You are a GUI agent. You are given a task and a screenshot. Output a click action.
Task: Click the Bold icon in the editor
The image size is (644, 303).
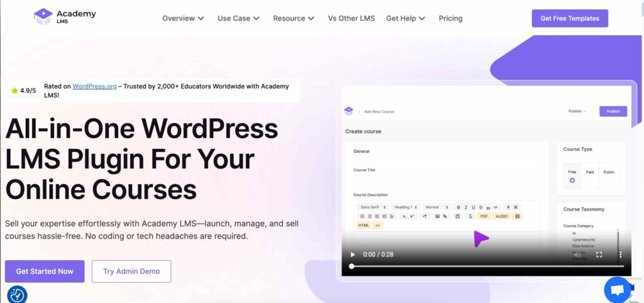pyautogui.click(x=458, y=207)
